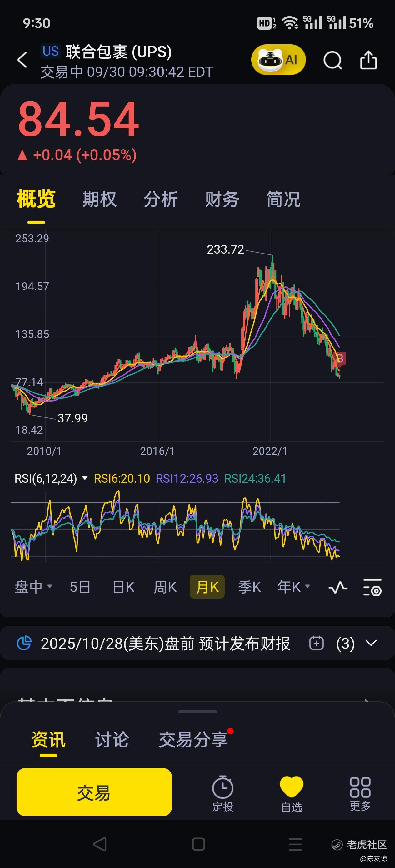Select the 日K chart period

click(x=123, y=587)
